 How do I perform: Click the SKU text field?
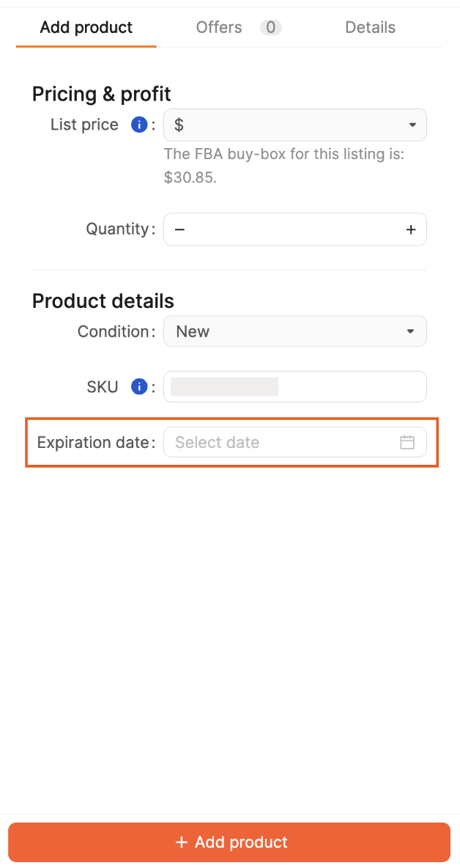tap(295, 387)
